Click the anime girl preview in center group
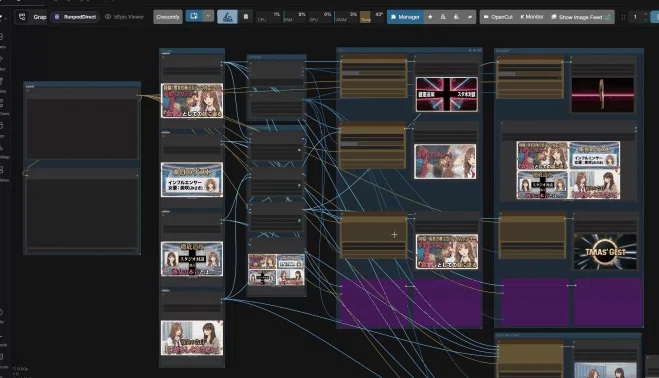The image size is (659, 378). click(x=445, y=161)
